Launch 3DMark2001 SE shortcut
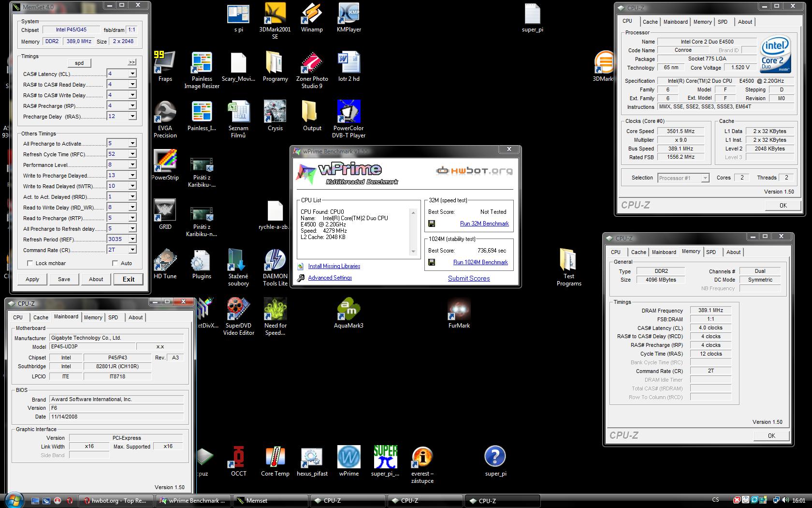This screenshot has height=508, width=812. pyautogui.click(x=275, y=21)
